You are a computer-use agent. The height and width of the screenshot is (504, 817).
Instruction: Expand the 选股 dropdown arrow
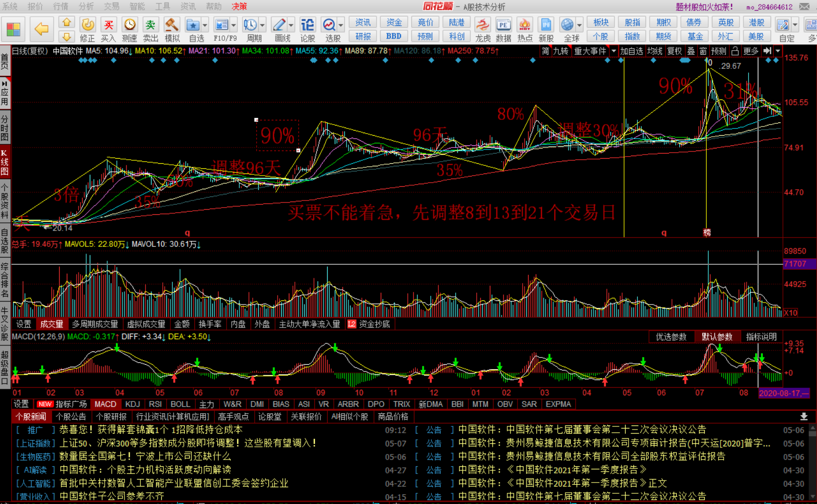(341, 25)
